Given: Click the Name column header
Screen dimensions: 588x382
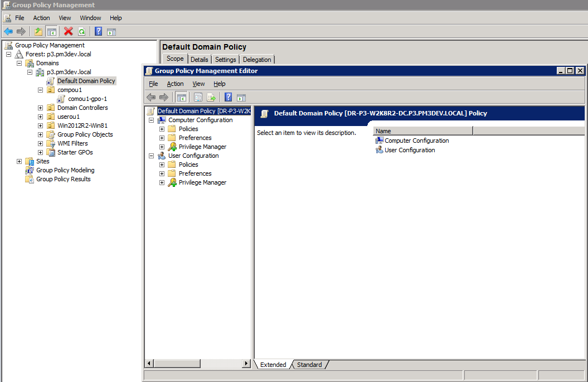Looking at the screenshot, I should pos(423,131).
